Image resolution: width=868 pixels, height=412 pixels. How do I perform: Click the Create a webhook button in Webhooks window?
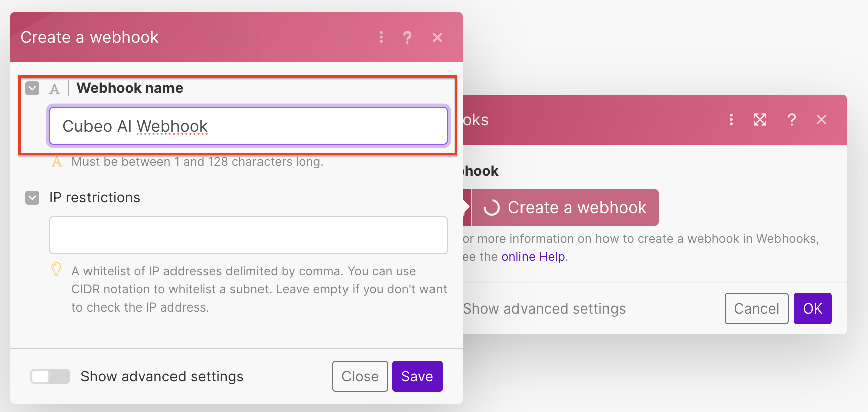pyautogui.click(x=565, y=208)
